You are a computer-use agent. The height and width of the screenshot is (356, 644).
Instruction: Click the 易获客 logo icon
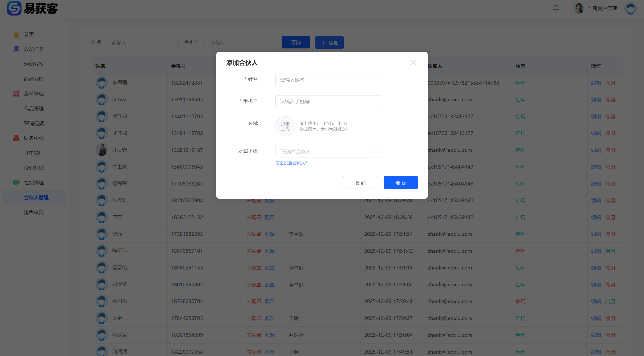14,8
